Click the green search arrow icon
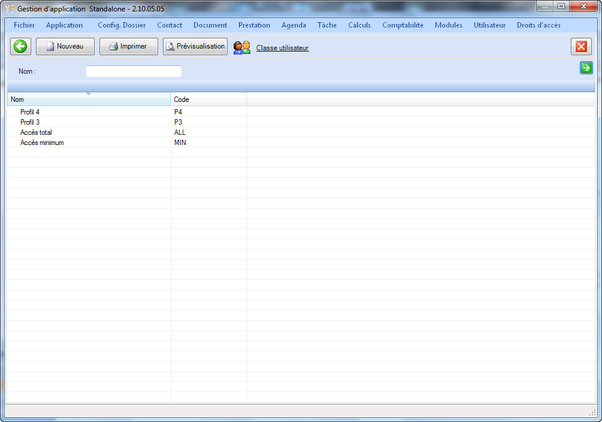The image size is (602, 422). 586,68
